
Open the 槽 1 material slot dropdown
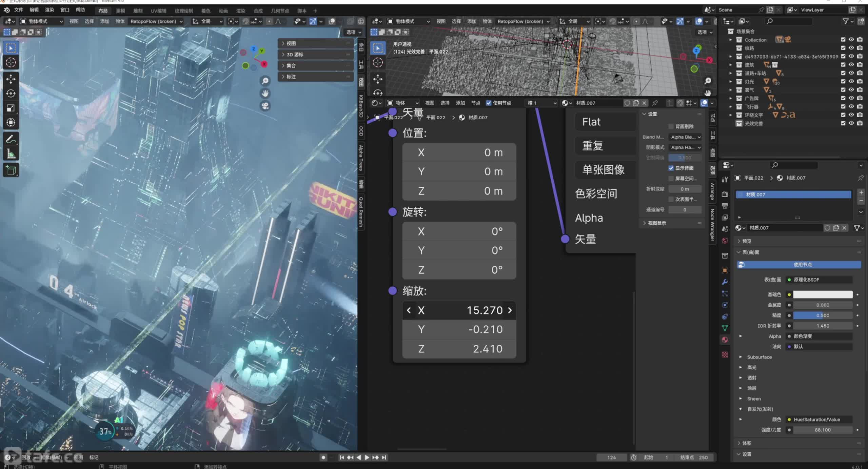(541, 103)
